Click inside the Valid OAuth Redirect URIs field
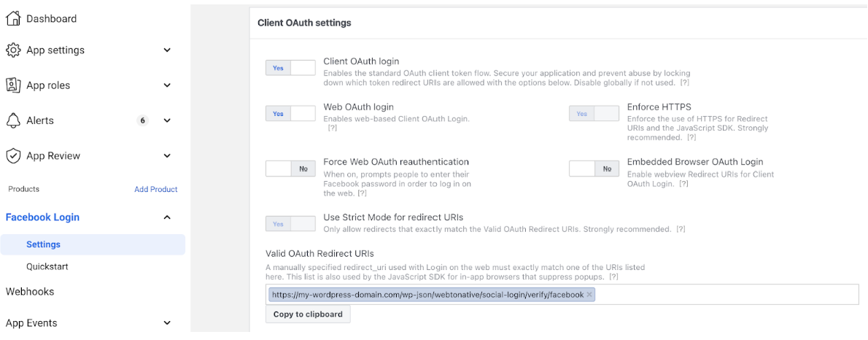The image size is (868, 340). coord(720,295)
